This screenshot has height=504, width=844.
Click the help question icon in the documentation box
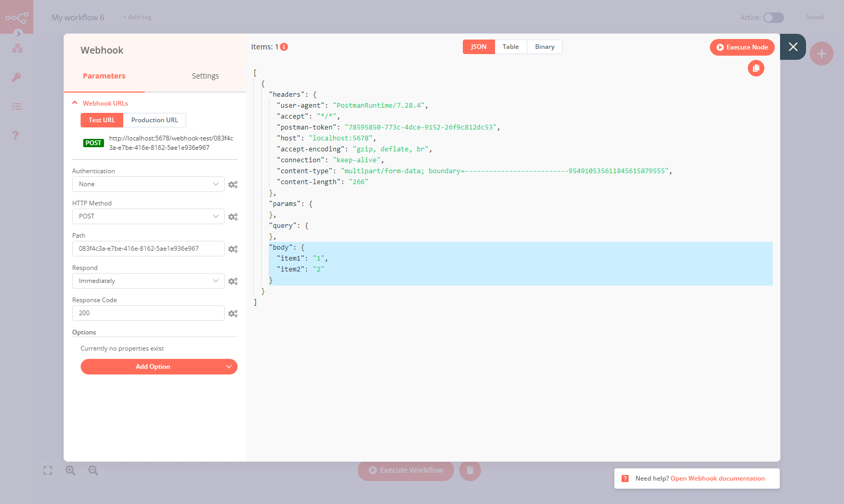click(625, 479)
